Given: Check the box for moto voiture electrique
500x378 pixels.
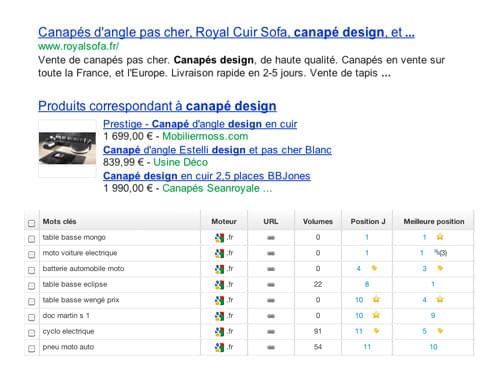Looking at the screenshot, I should pos(31,254).
